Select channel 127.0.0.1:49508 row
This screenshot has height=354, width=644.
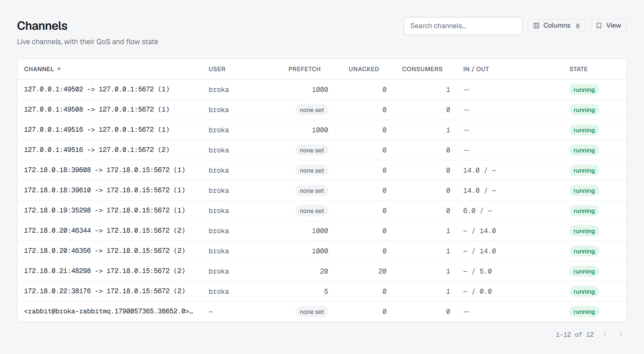(x=322, y=110)
